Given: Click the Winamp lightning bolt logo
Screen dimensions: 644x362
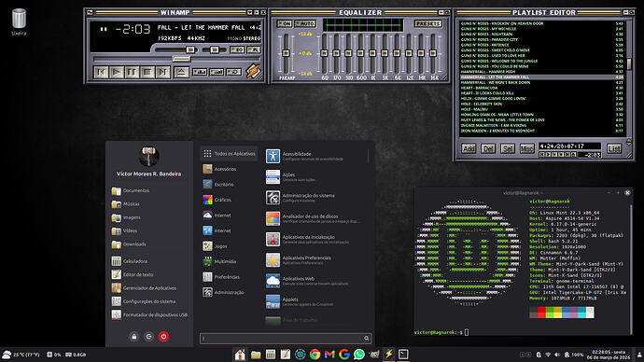Looking at the screenshot, I should 254,71.
